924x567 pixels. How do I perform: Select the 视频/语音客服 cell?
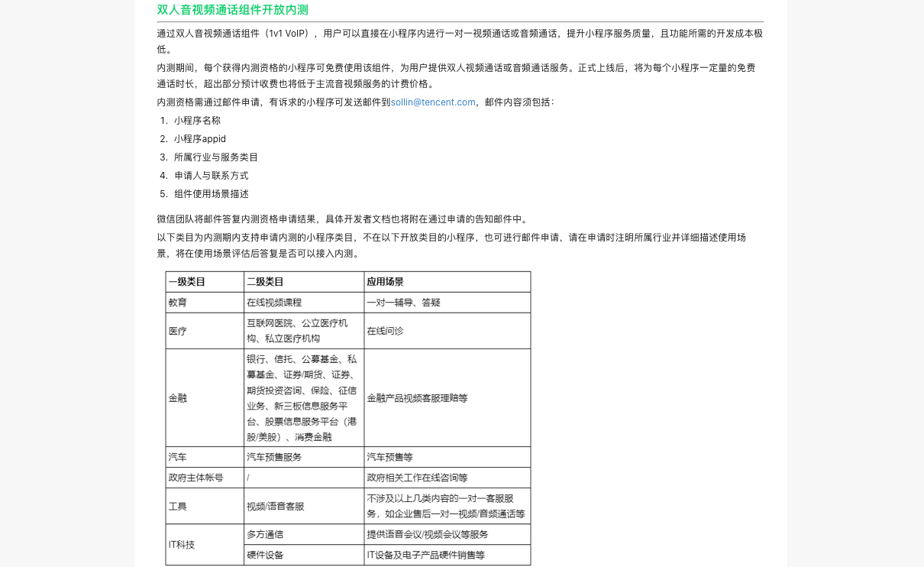[x=304, y=506]
